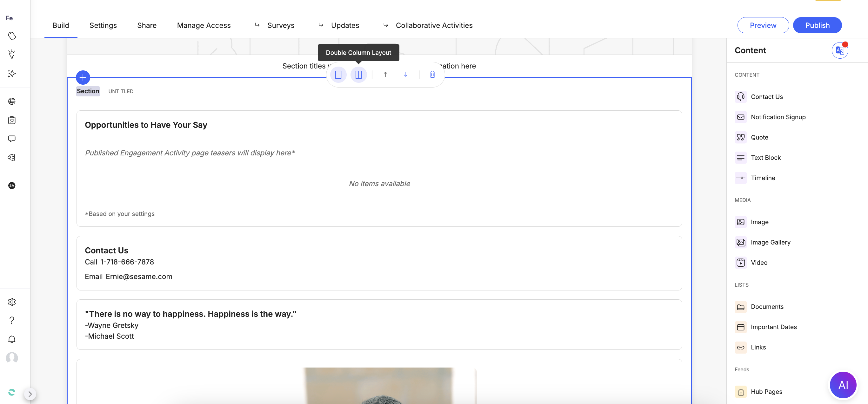Add an Image Gallery media element
This screenshot has height=404, width=868.
coord(771,242)
